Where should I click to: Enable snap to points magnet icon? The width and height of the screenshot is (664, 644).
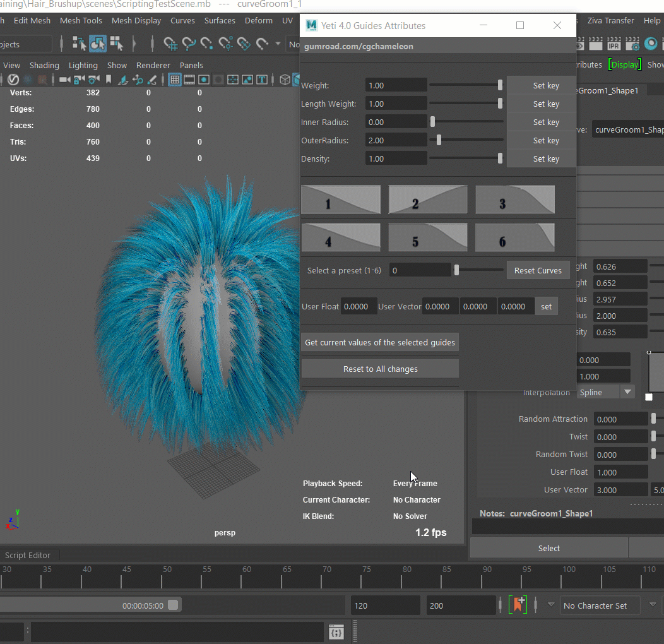(206, 44)
